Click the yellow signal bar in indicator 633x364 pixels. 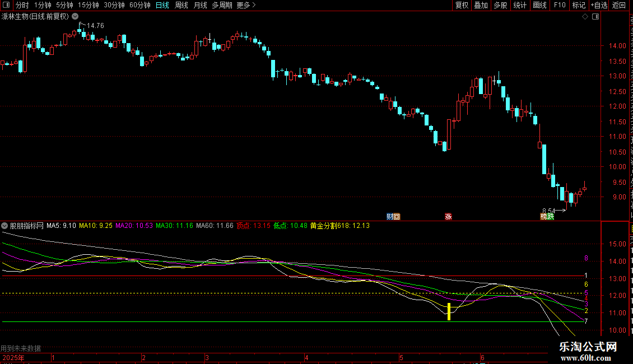[x=449, y=311]
